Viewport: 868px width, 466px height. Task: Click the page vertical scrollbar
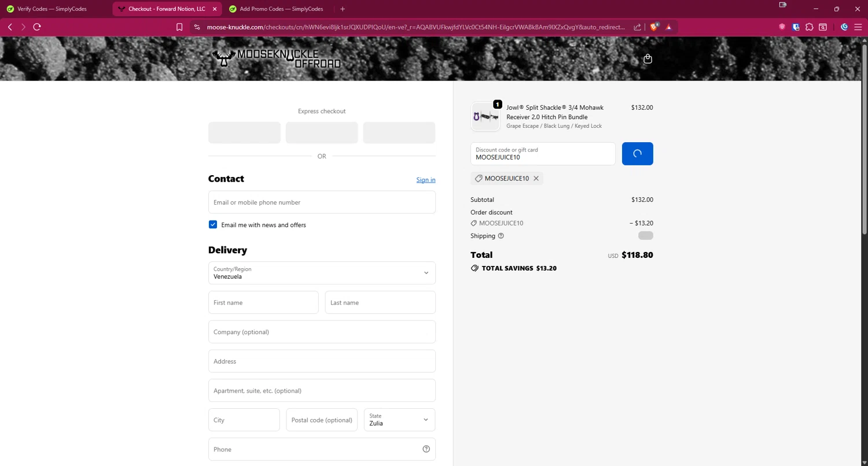point(865,139)
